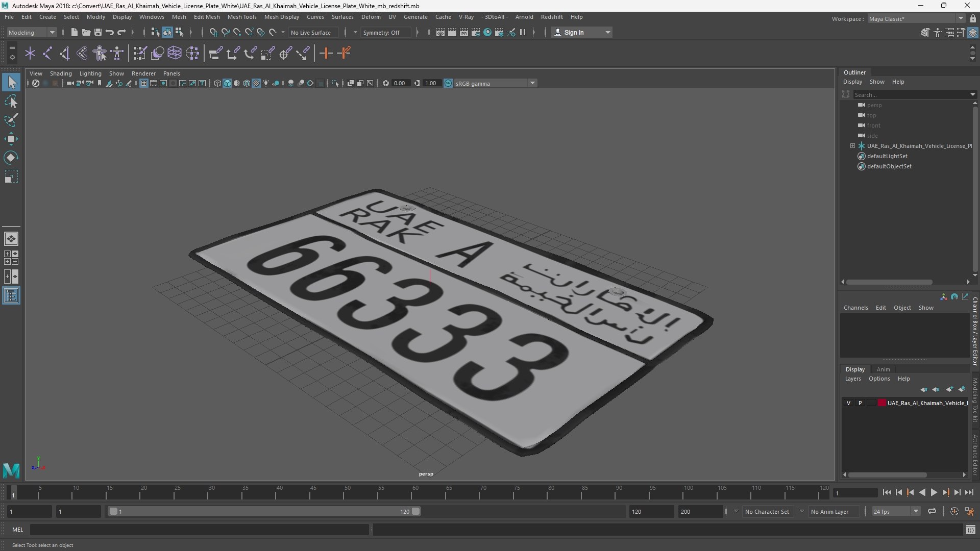Image resolution: width=980 pixels, height=551 pixels.
Task: Open the sRGB gamma view transform dropdown
Action: pyautogui.click(x=495, y=83)
